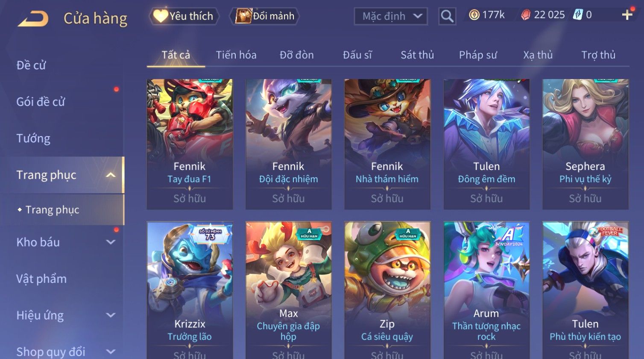
Task: Open Yêu thích heart favorites
Action: coord(184,16)
